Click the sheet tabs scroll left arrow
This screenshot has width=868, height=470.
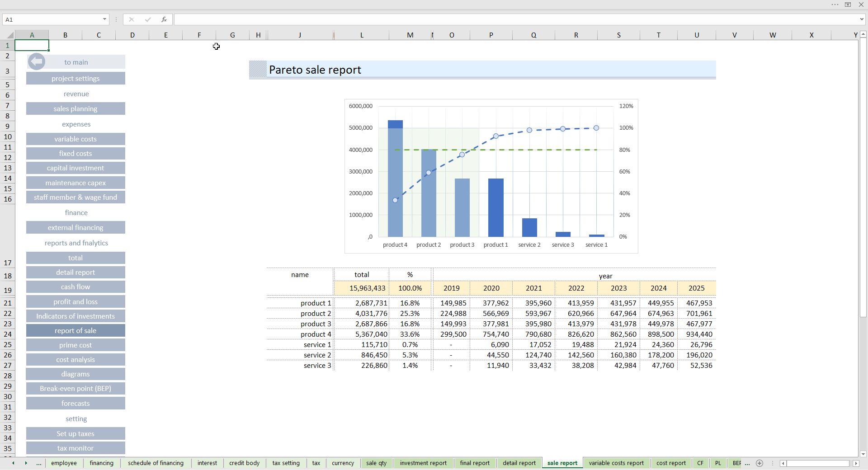(13, 463)
